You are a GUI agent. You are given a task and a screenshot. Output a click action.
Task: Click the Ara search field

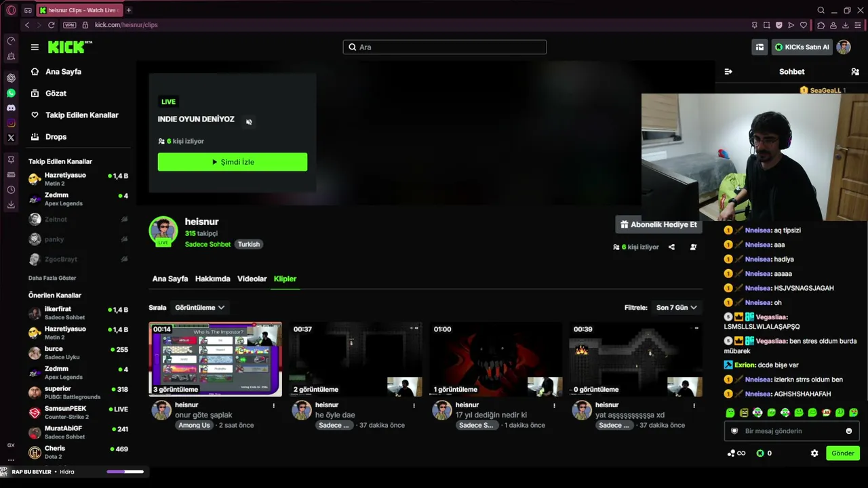[445, 47]
